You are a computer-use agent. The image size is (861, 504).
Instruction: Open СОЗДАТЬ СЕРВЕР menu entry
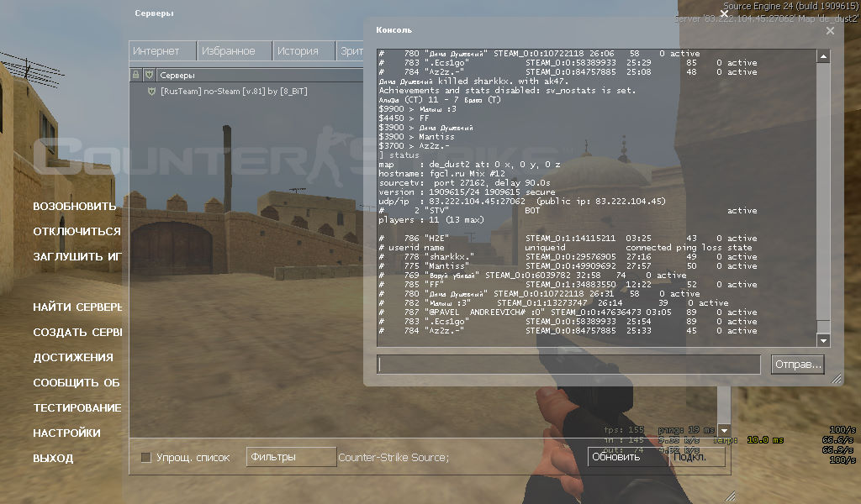point(77,333)
